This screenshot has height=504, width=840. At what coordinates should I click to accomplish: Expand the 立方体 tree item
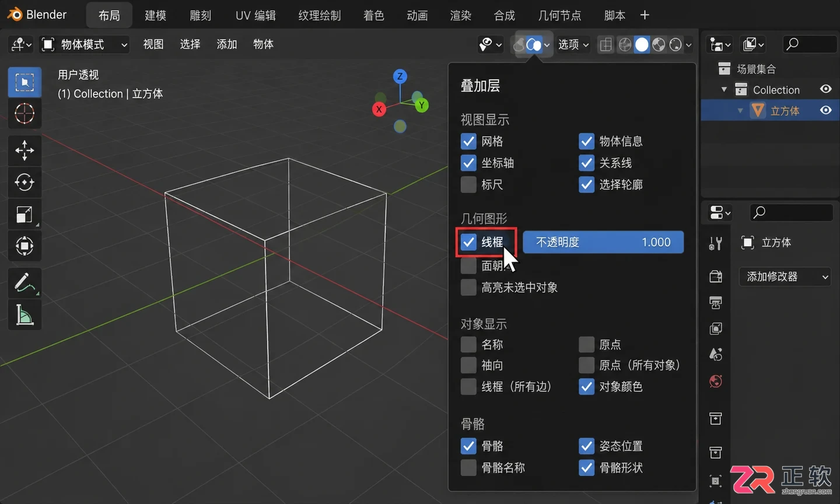pyautogui.click(x=740, y=111)
